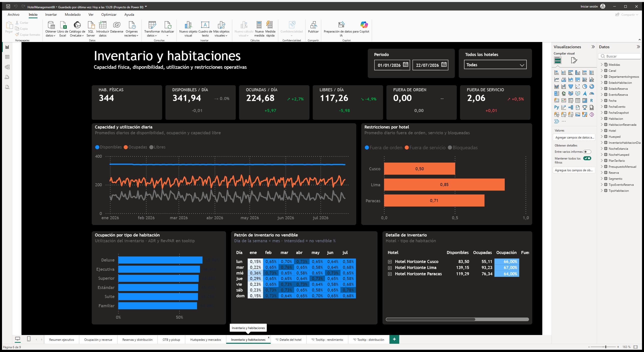Select the line chart visual icon
The height and width of the screenshot is (352, 644).
click(x=556, y=80)
